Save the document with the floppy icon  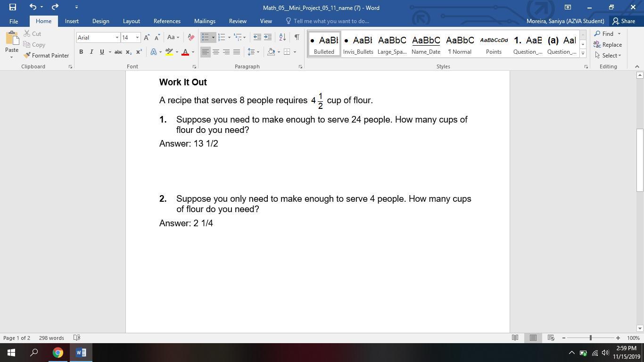[13, 7]
